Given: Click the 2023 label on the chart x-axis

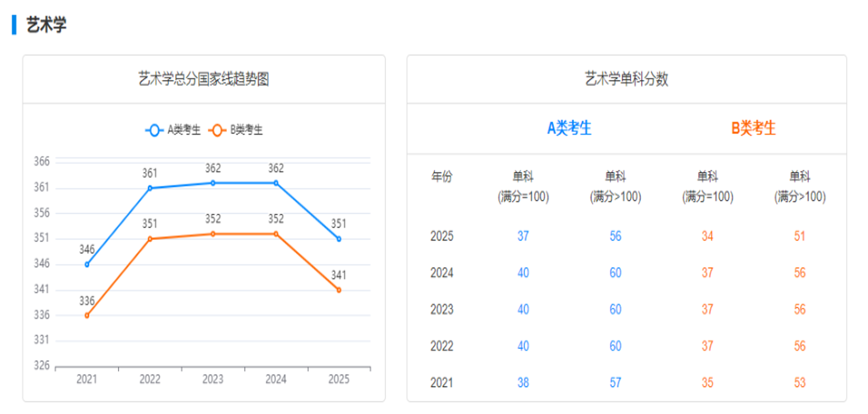Looking at the screenshot, I should (213, 379).
